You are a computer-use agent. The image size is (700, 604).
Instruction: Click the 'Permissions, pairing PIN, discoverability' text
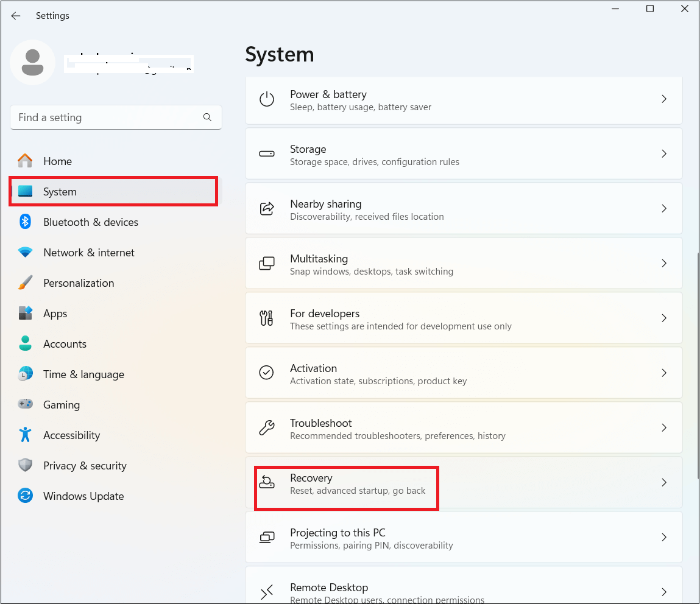(372, 545)
